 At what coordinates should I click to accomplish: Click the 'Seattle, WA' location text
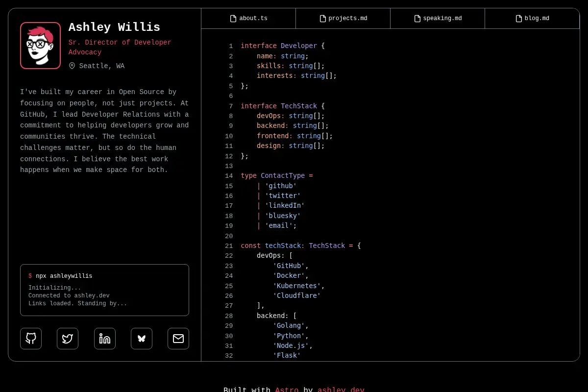click(x=102, y=66)
